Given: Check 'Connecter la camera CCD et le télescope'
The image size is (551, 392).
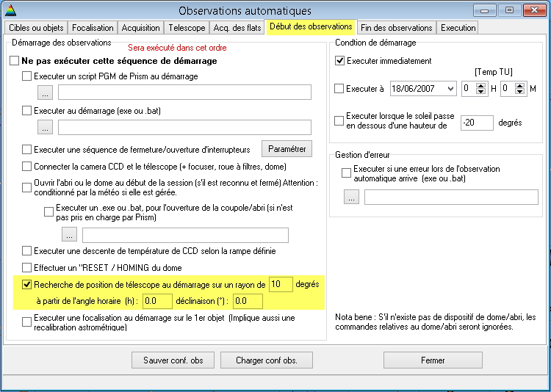Looking at the screenshot, I should [27, 167].
